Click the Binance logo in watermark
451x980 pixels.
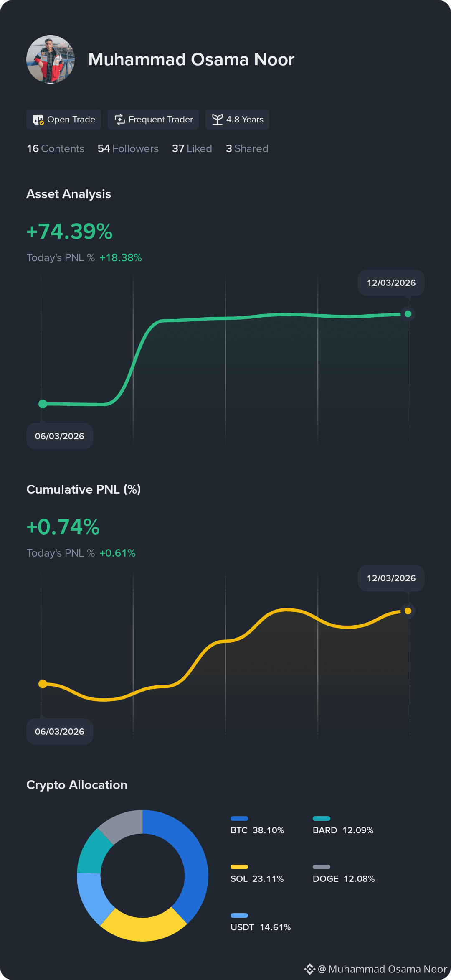click(x=309, y=969)
